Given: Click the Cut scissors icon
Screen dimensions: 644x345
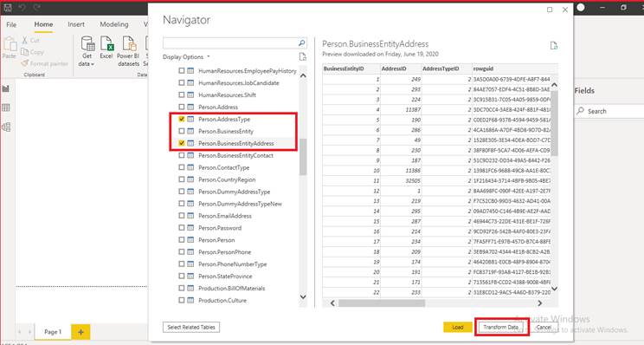Looking at the screenshot, I should coord(25,40).
